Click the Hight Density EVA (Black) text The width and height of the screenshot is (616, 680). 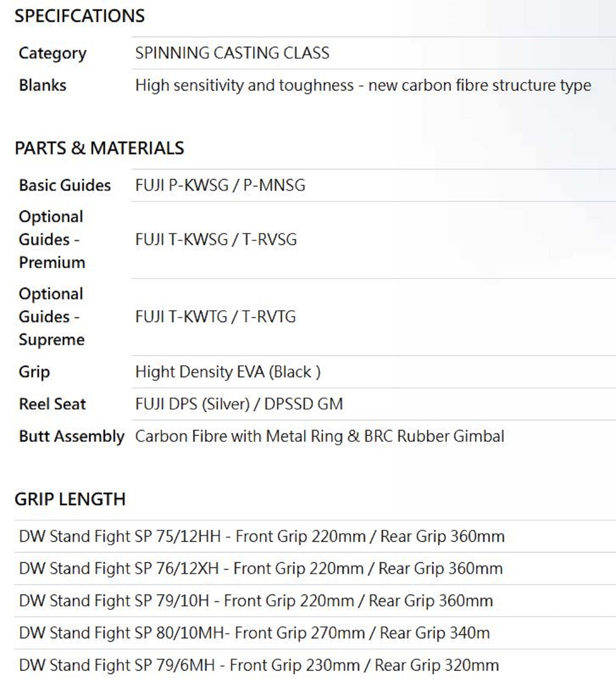(228, 372)
